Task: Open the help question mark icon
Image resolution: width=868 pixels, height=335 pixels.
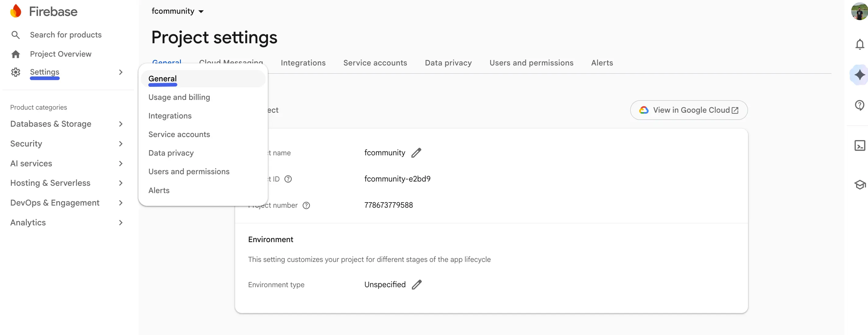Action: coord(859,105)
